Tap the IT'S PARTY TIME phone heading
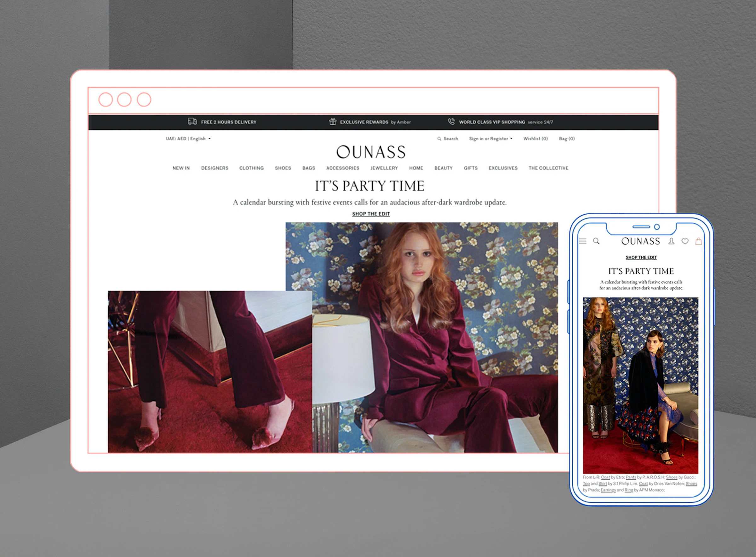Image resolution: width=756 pixels, height=557 pixels. pyautogui.click(x=641, y=271)
